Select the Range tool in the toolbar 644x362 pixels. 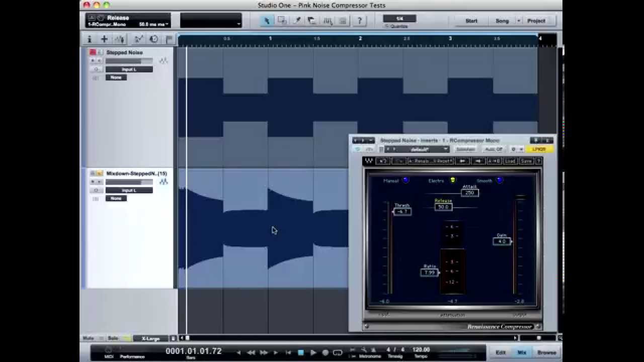282,21
